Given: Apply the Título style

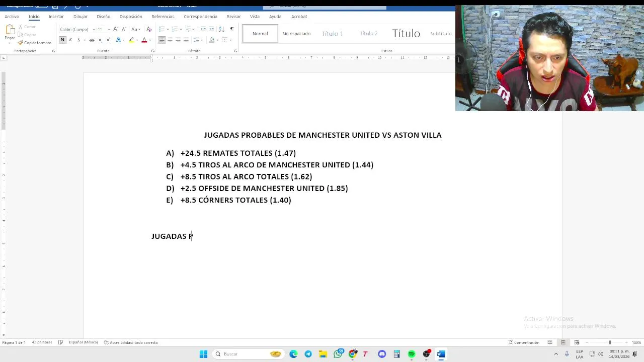Looking at the screenshot, I should [x=406, y=34].
